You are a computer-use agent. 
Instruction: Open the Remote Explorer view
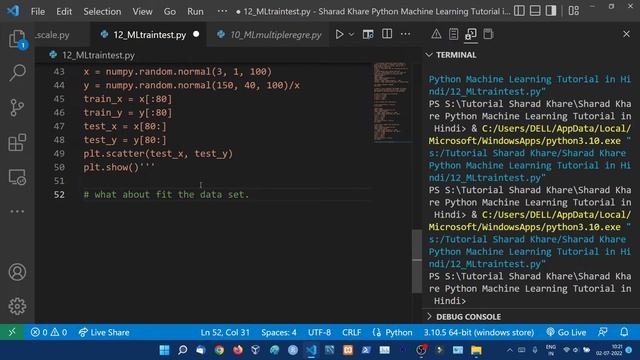pyautogui.click(x=17, y=177)
